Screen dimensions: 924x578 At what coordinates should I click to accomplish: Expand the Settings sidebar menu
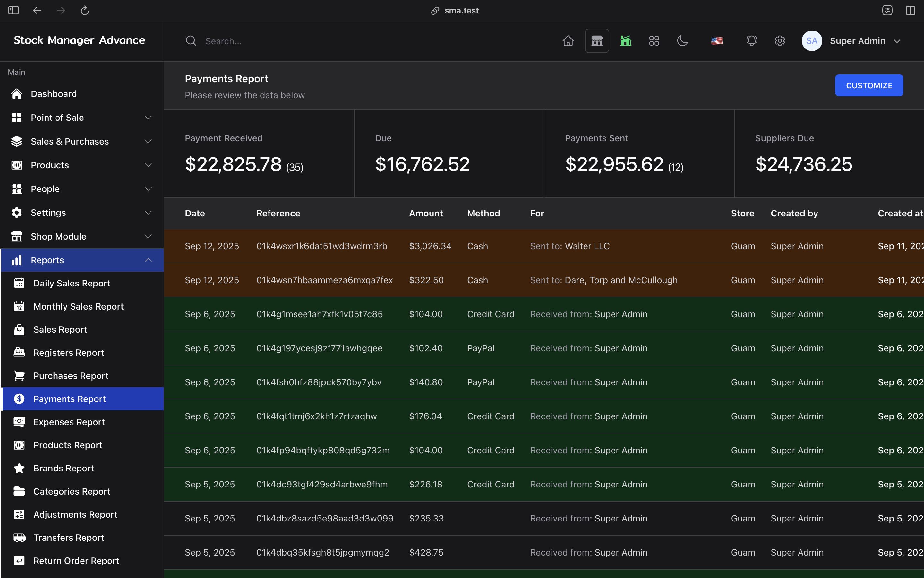[82, 213]
